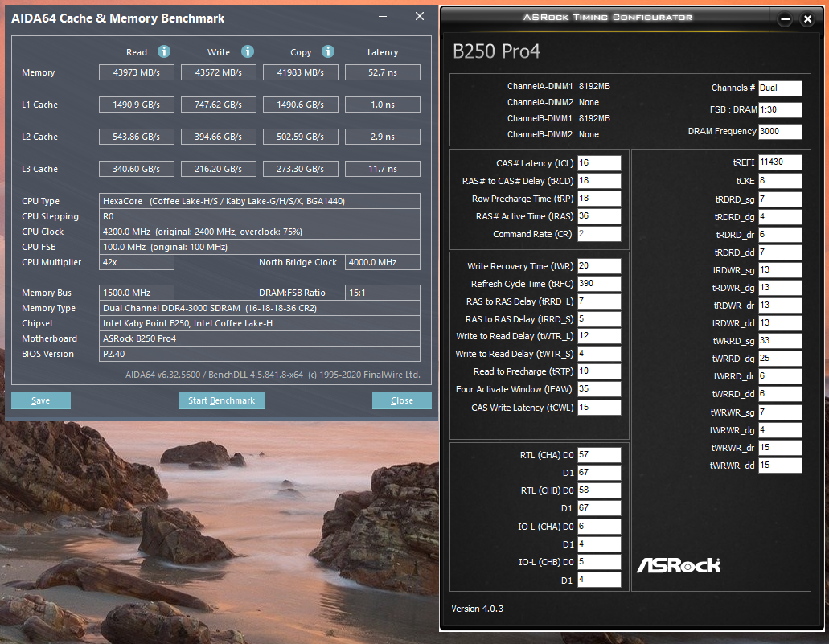
Task: Click the Write Recovery Time (tWR) field
Action: click(x=599, y=266)
